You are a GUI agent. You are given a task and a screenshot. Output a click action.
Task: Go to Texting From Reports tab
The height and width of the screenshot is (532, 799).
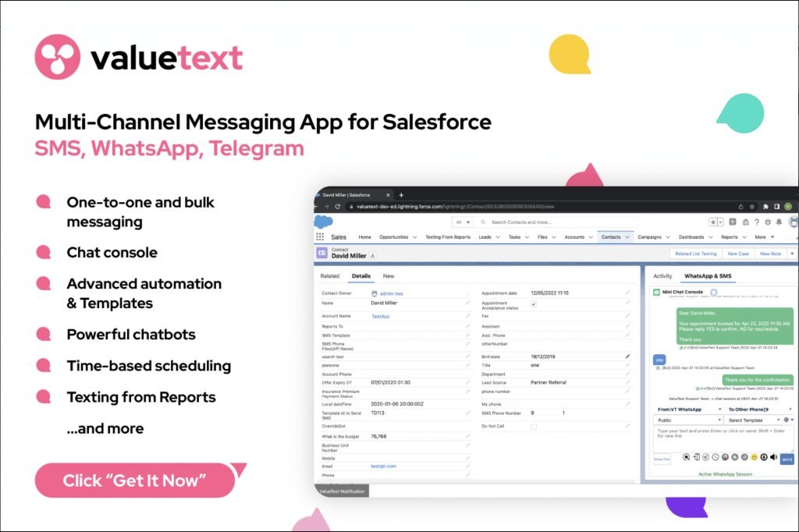448,237
